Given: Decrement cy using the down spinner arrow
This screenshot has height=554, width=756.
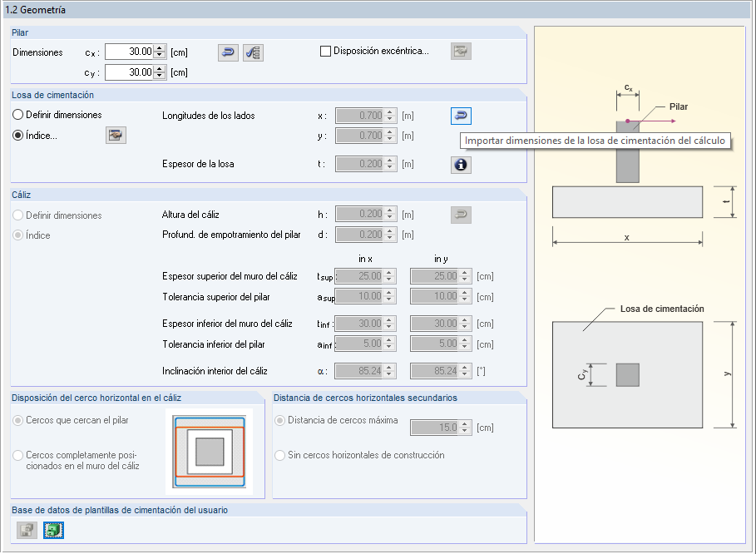Looking at the screenshot, I should point(161,75).
